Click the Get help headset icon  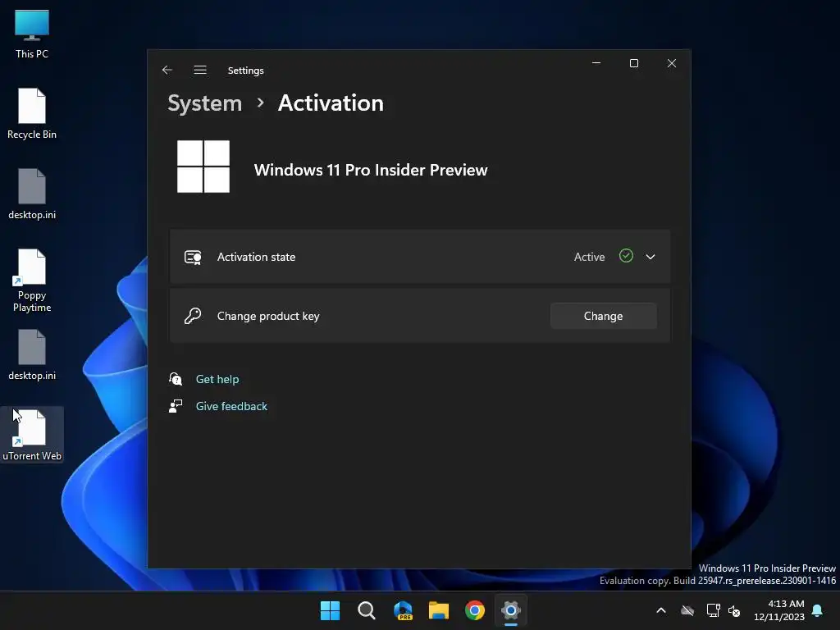[x=176, y=379]
